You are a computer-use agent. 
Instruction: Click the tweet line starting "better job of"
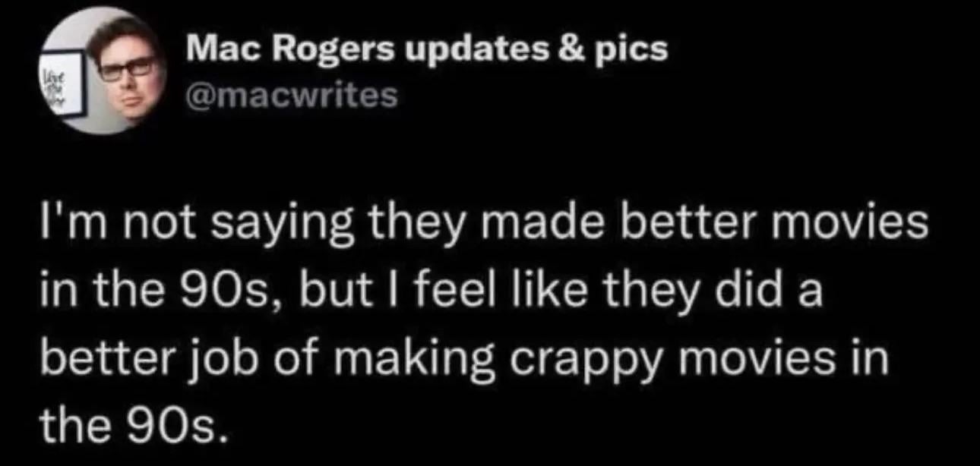(463, 358)
